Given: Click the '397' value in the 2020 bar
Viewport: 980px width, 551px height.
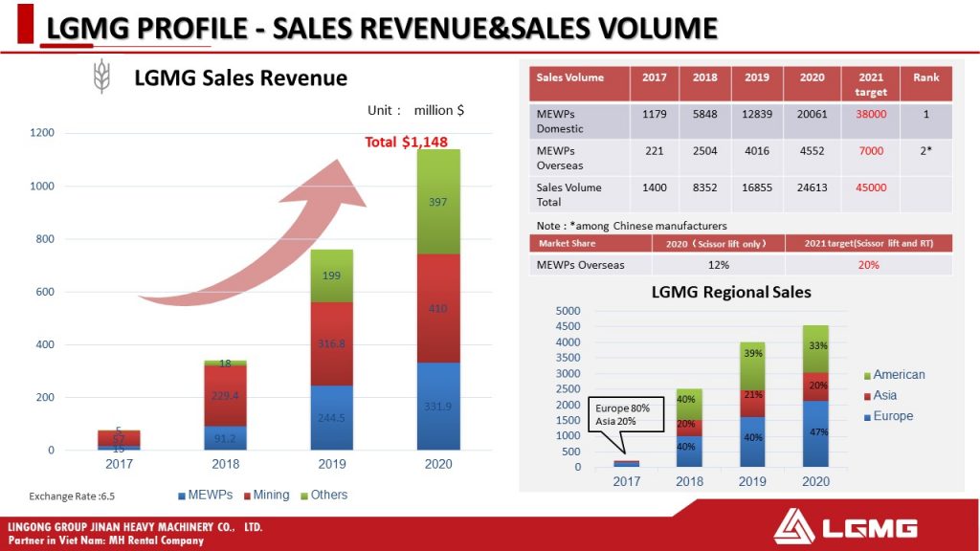Looking at the screenshot, I should [x=438, y=202].
